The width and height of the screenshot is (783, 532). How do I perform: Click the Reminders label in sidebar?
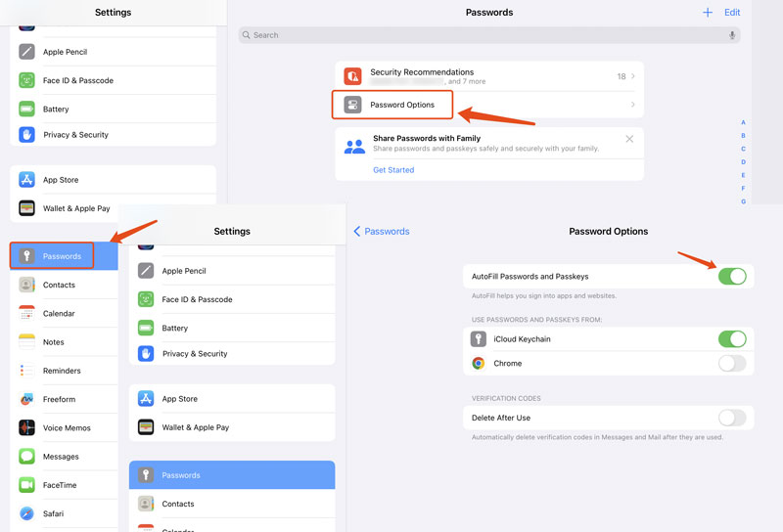coord(62,371)
